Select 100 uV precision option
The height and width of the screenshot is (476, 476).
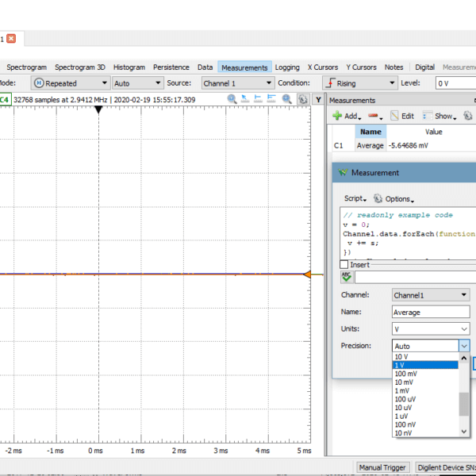(x=425, y=399)
